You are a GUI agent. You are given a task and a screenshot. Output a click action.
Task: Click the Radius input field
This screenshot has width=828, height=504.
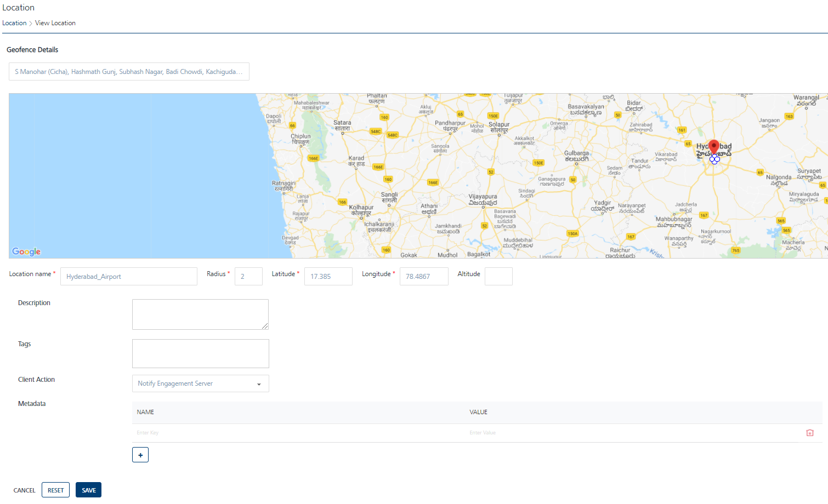248,277
